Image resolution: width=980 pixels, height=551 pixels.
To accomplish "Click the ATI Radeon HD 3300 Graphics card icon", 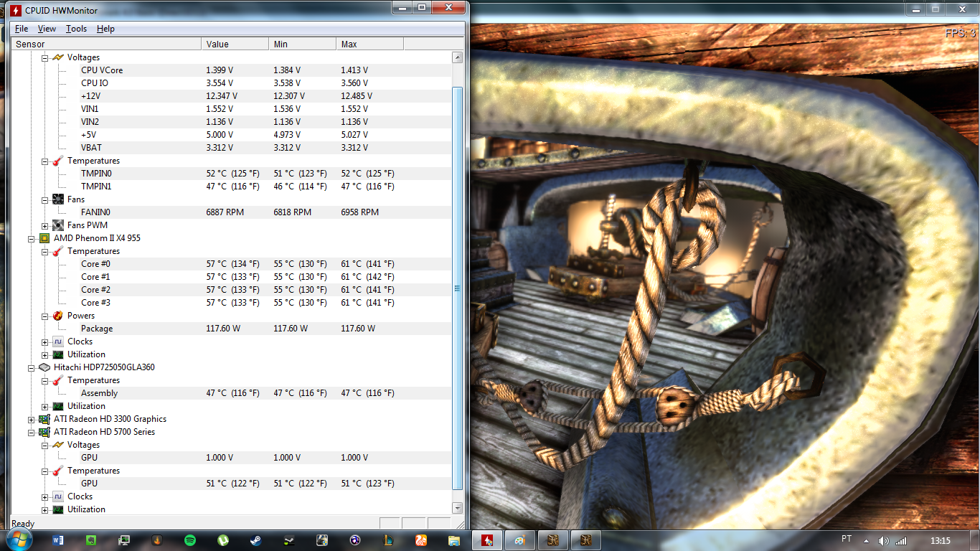I will [x=44, y=419].
